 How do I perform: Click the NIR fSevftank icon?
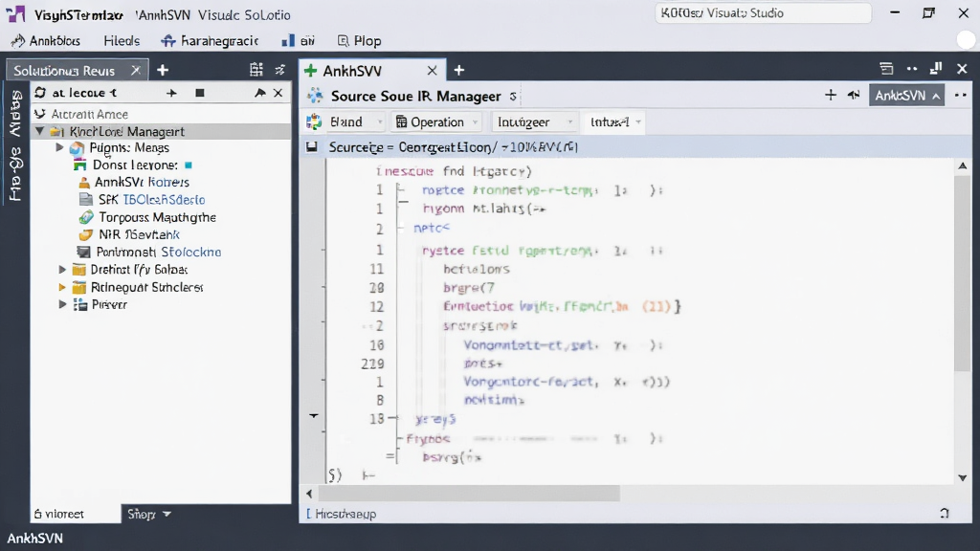(x=85, y=235)
